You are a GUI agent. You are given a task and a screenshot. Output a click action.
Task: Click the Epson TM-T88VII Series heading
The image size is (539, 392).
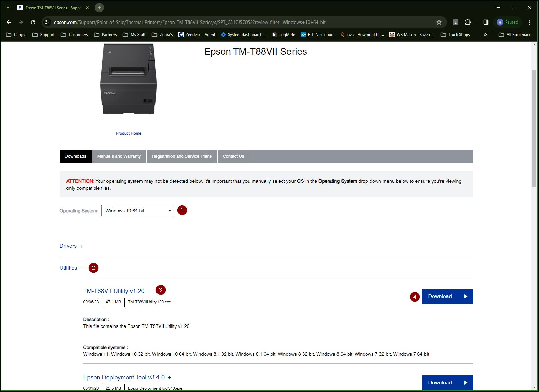coord(256,52)
